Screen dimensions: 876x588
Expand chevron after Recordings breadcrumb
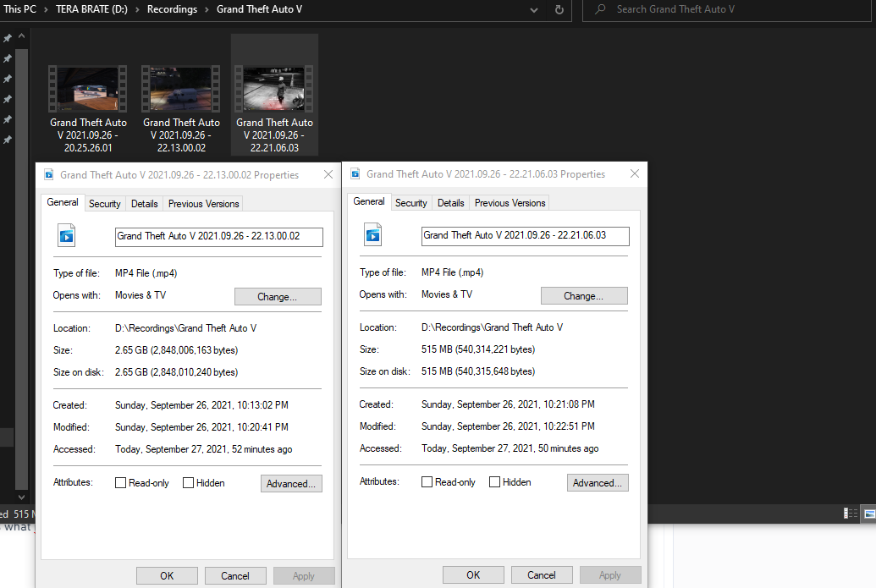tap(207, 9)
